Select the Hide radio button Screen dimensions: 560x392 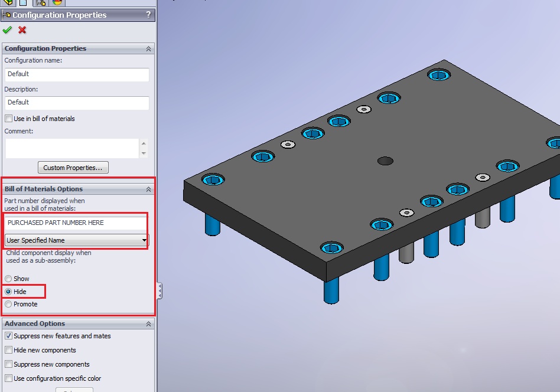coord(8,292)
